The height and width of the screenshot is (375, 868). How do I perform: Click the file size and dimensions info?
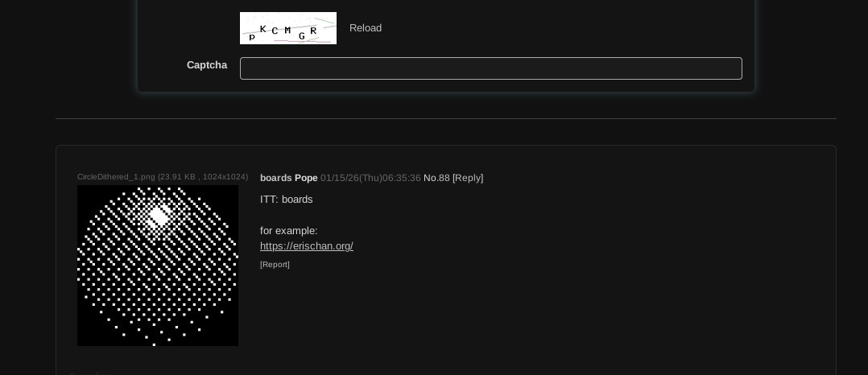click(x=203, y=177)
